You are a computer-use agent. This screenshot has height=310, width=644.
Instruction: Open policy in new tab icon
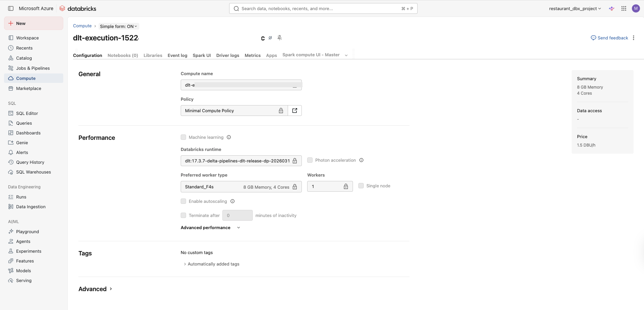pyautogui.click(x=295, y=111)
